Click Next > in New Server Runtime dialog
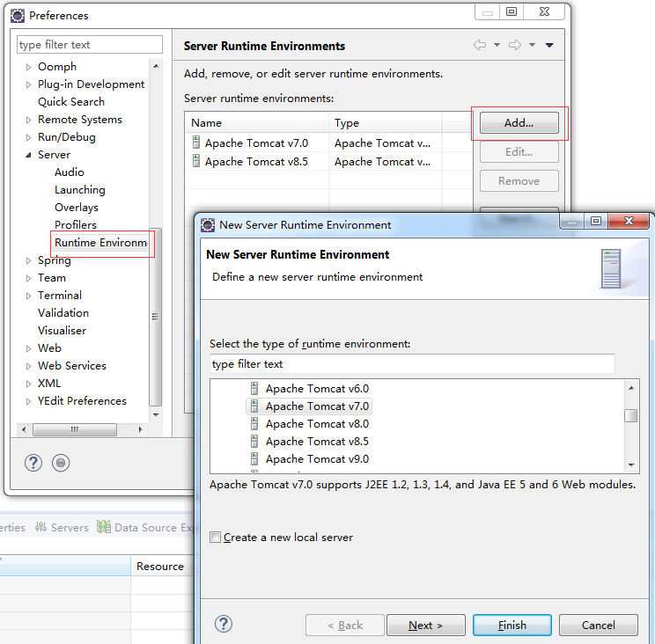655x644 pixels. (x=426, y=625)
